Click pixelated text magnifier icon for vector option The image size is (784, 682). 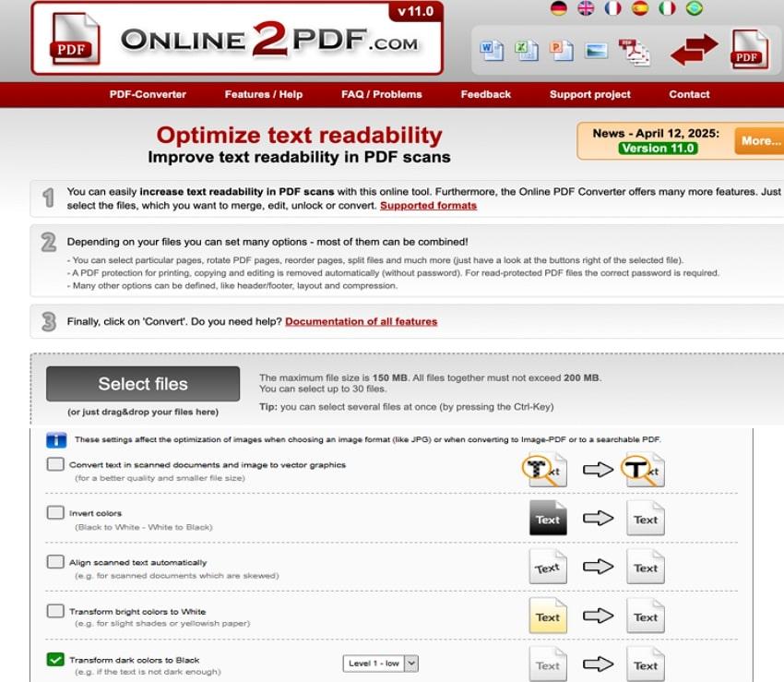point(544,470)
